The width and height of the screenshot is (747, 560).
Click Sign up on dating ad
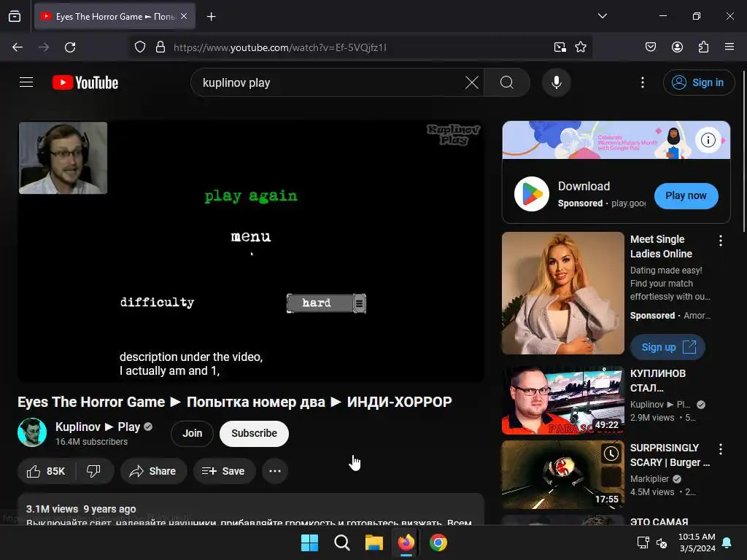coord(668,347)
